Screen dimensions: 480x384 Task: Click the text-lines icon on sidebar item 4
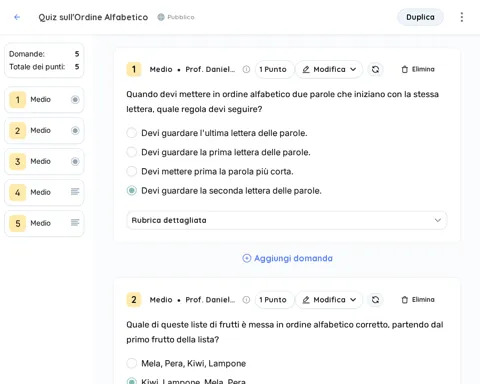tap(75, 192)
